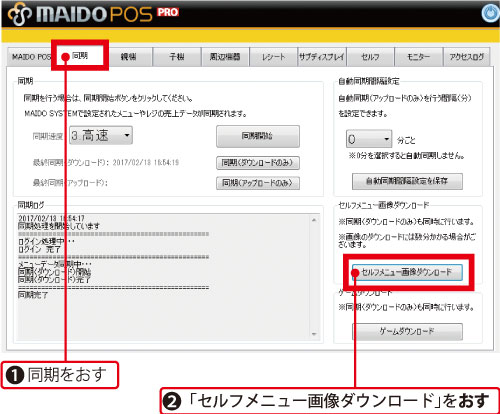Click the MAIDO POS logo emblem
The height and width of the screenshot is (414, 500).
pyautogui.click(x=20, y=14)
